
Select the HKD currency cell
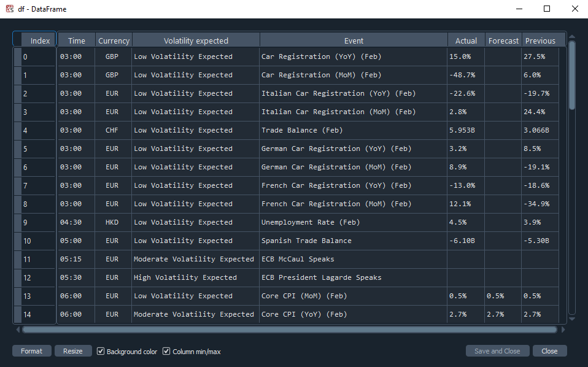tap(114, 222)
